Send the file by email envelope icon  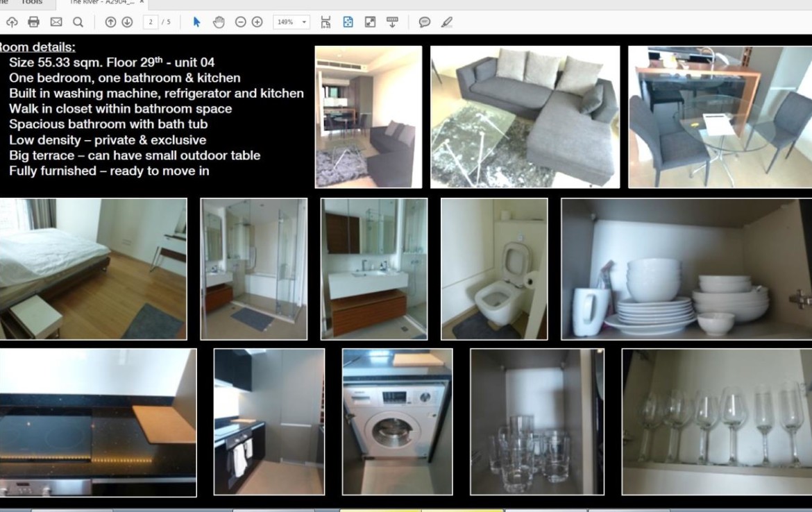click(x=56, y=22)
